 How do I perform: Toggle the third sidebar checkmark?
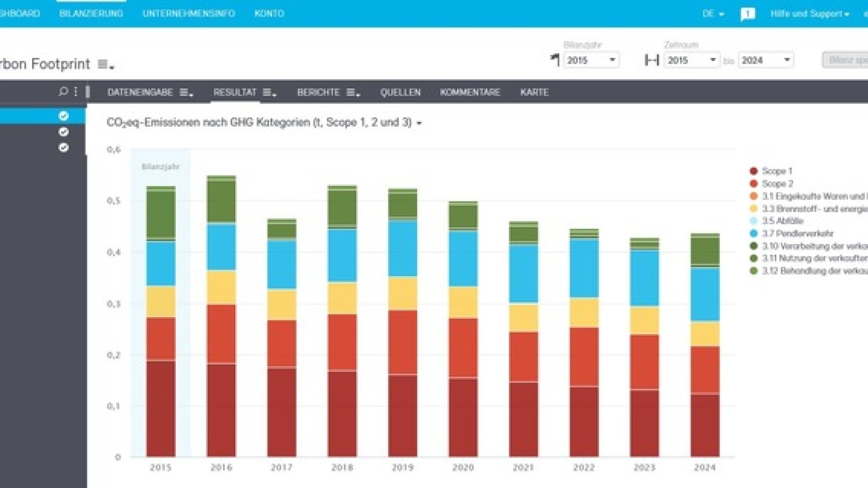tap(63, 146)
